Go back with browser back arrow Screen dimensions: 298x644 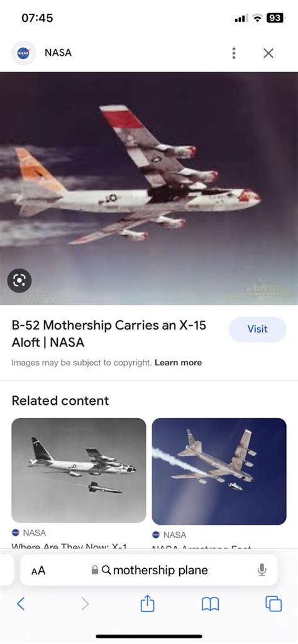point(21,604)
